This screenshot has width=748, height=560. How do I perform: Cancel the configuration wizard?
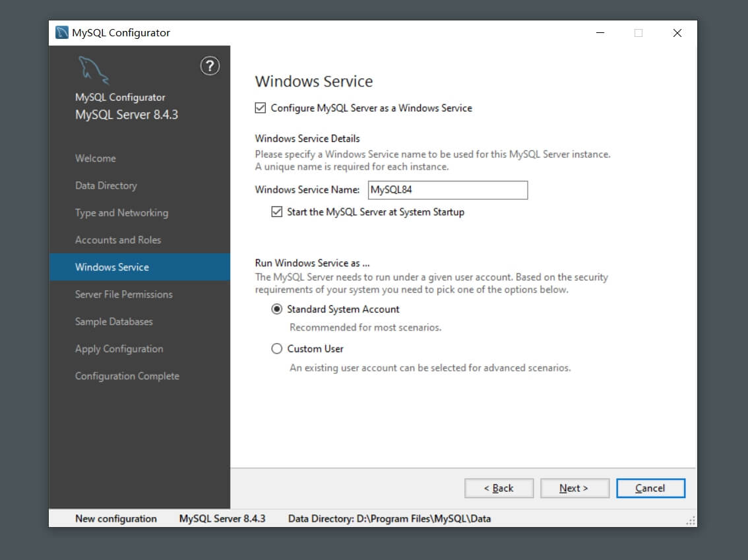(650, 488)
